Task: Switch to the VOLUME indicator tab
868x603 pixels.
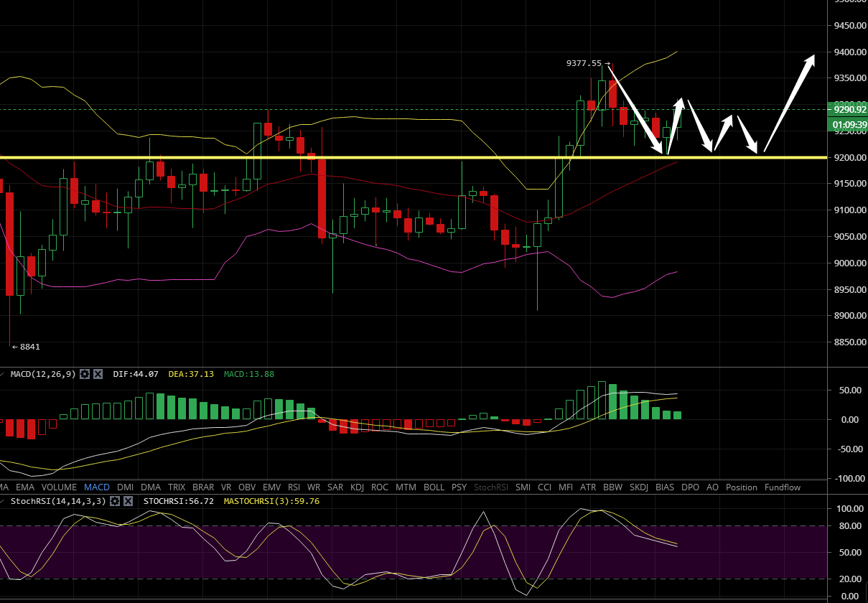Action: point(57,487)
